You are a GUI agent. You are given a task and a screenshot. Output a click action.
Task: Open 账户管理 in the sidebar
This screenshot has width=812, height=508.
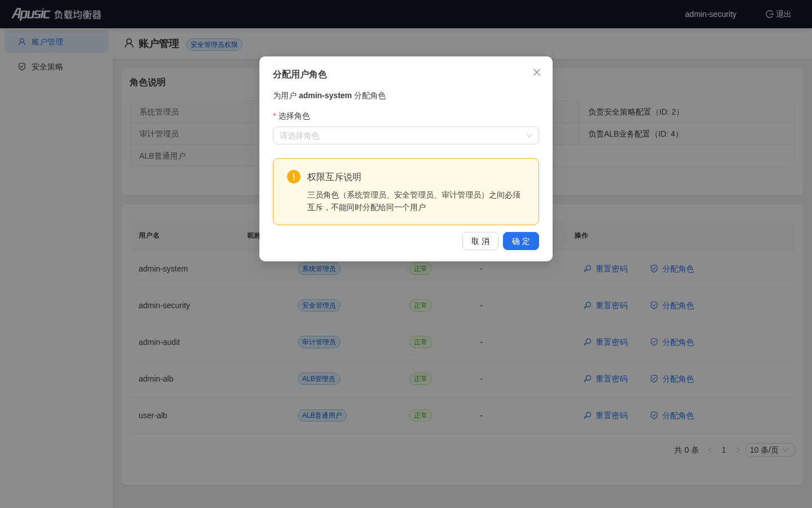click(56, 42)
